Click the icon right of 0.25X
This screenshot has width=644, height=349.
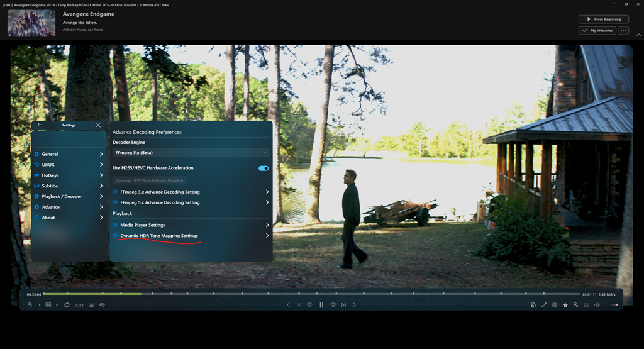92,305
